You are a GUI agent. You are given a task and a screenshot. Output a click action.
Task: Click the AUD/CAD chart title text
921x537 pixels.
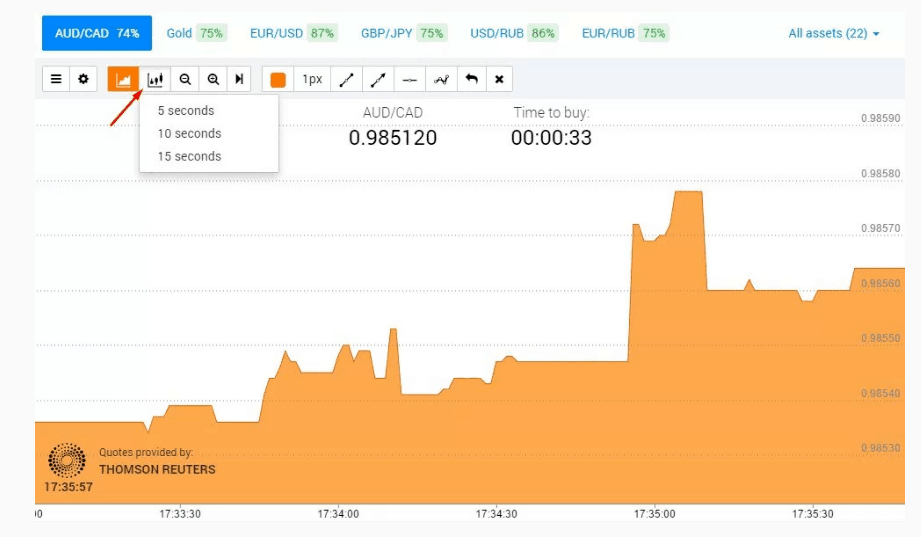tap(393, 112)
